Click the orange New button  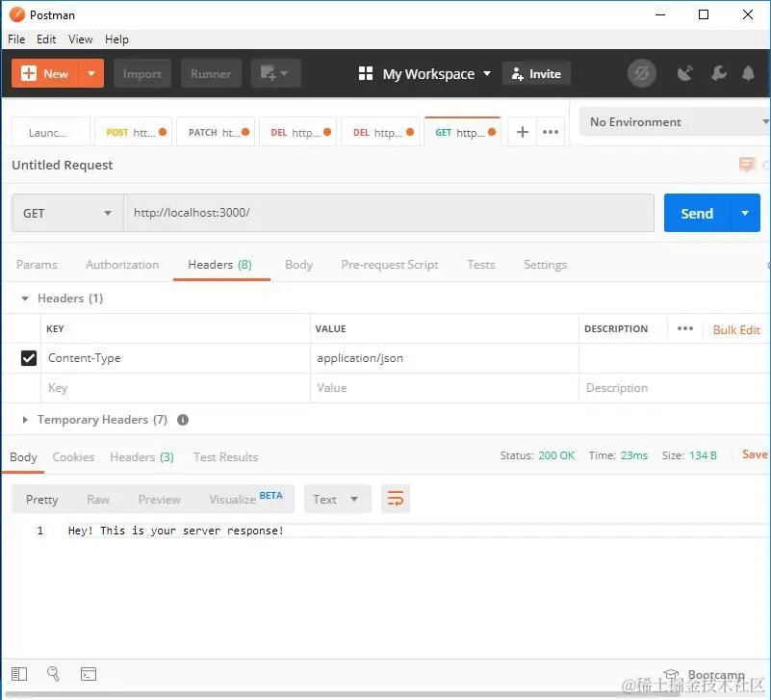(x=44, y=73)
